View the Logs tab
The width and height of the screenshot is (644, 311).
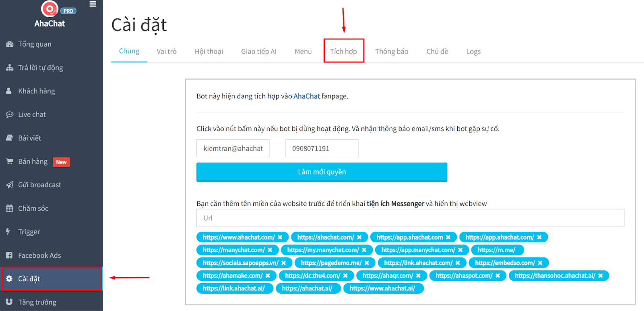pyautogui.click(x=473, y=52)
